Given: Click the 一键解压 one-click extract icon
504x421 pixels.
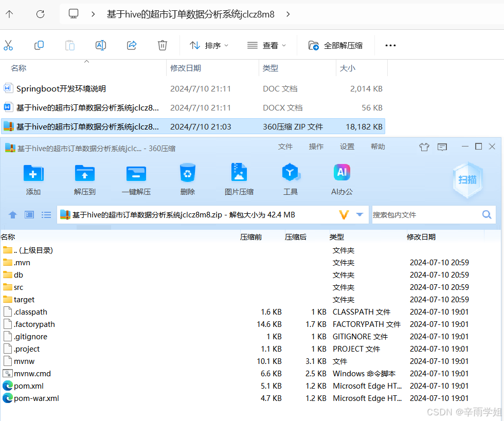Looking at the screenshot, I should coord(136,179).
